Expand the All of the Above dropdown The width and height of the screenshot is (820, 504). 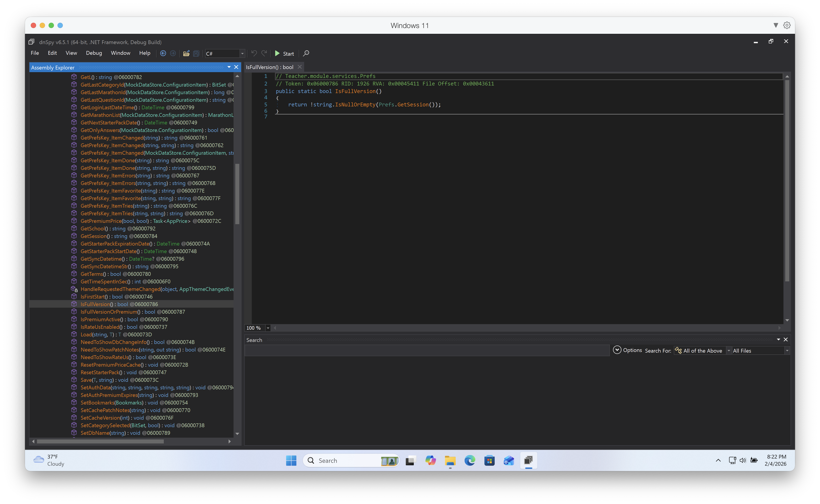pos(729,351)
